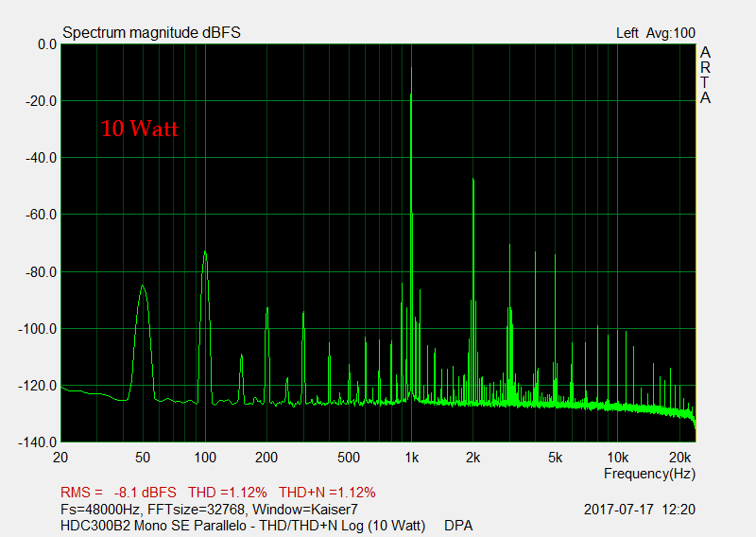This screenshot has height=537, width=756.
Task: Click the '-20.0' y-axis value
Action: (41, 101)
